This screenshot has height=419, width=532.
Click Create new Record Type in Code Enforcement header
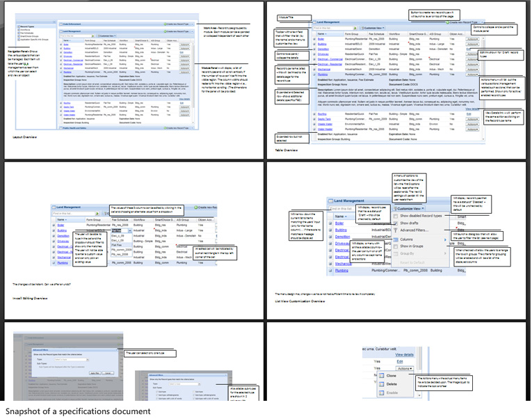(x=177, y=24)
